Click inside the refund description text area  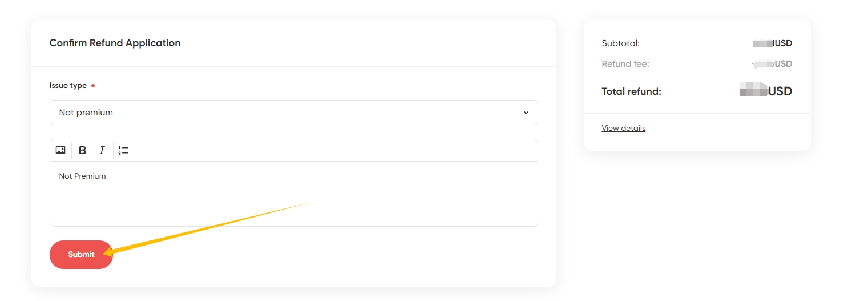coord(294,194)
